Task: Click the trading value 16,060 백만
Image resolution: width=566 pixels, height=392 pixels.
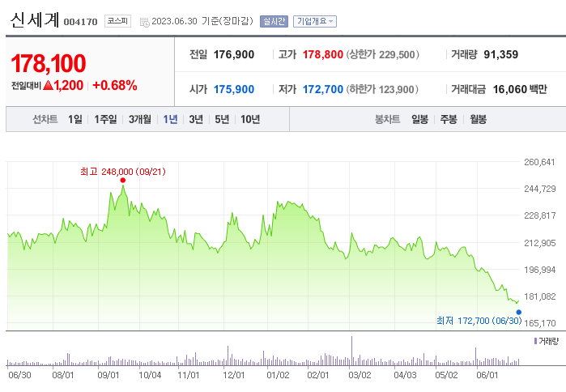Action: click(x=520, y=89)
